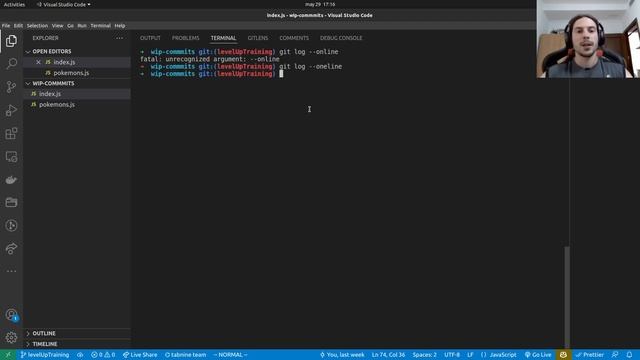This screenshot has height=360, width=640.
Task: Open the Selection menu
Action: (x=37, y=26)
